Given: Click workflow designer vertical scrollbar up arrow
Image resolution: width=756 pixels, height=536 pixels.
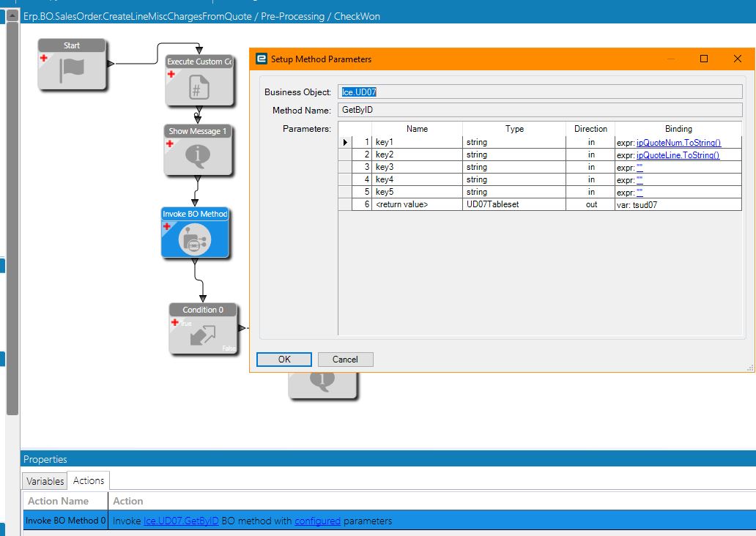Looking at the screenshot, I should [12, 16].
